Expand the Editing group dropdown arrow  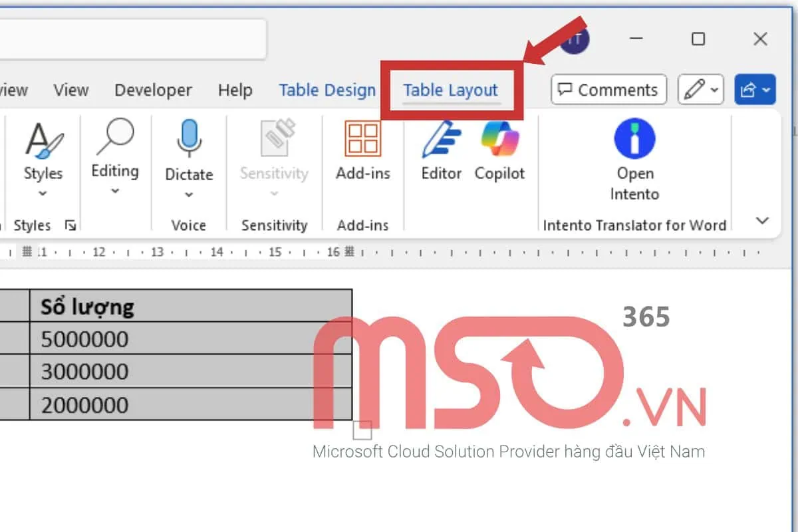[114, 192]
